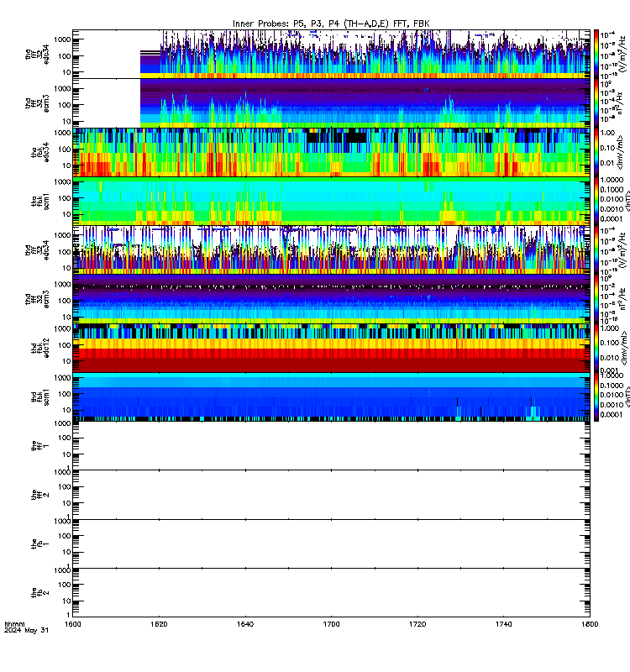Click the tha fbk scm1 spectrogram panel
This screenshot has height=672, width=630.
331,201
